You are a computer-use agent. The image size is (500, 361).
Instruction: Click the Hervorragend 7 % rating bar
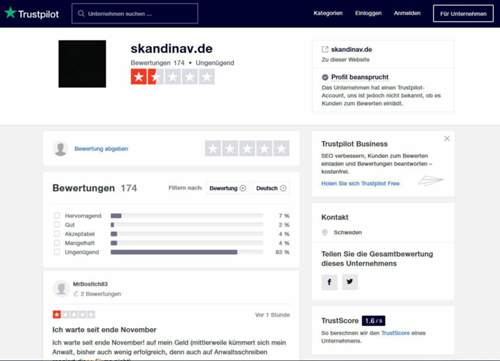click(x=187, y=216)
